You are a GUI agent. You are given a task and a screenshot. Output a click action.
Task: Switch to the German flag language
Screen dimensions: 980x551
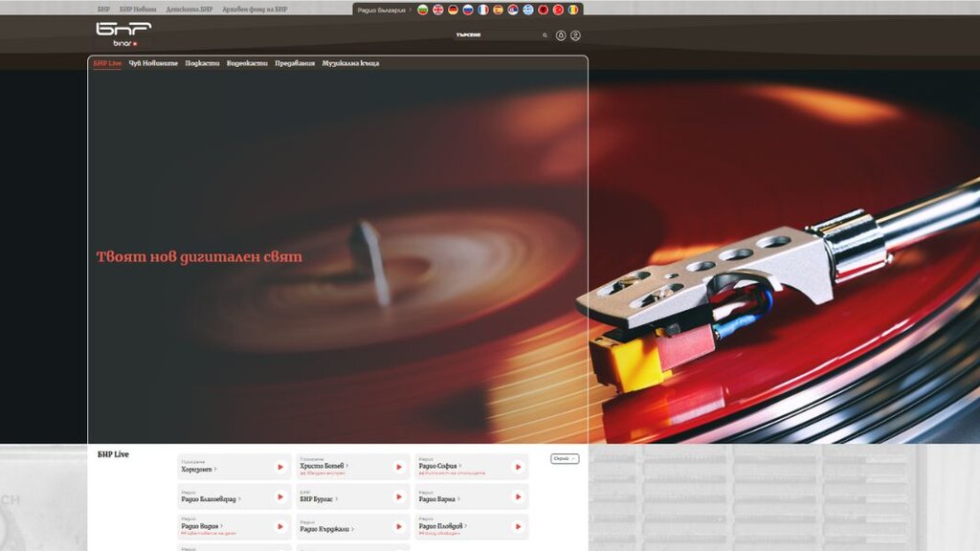[x=453, y=10]
